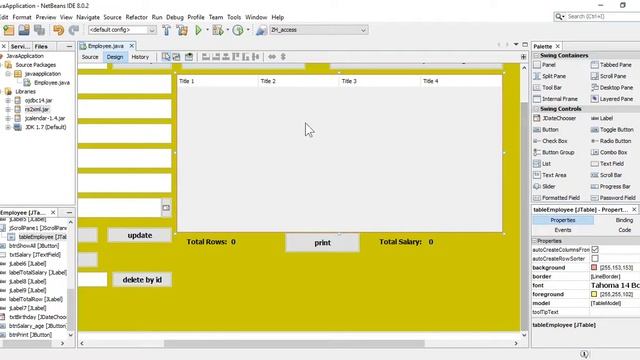Click the Preview Design icon
Image resolution: width=640 pixels, height=360 pixels.
[189, 57]
